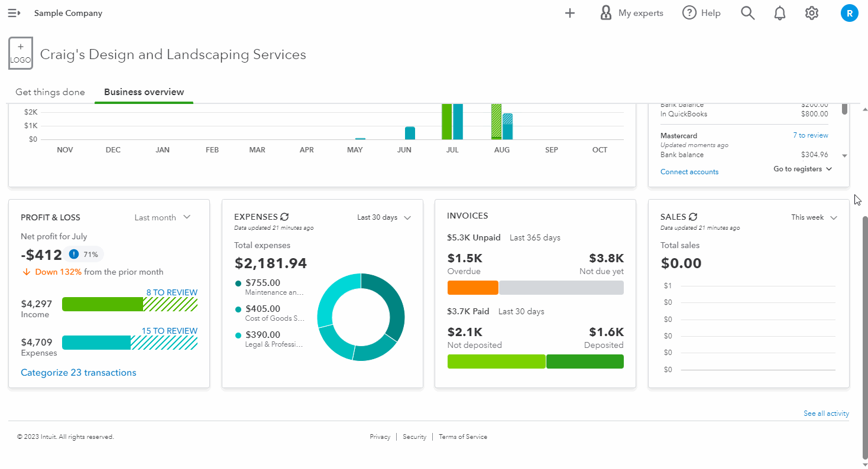Open the settings gear icon

[812, 13]
